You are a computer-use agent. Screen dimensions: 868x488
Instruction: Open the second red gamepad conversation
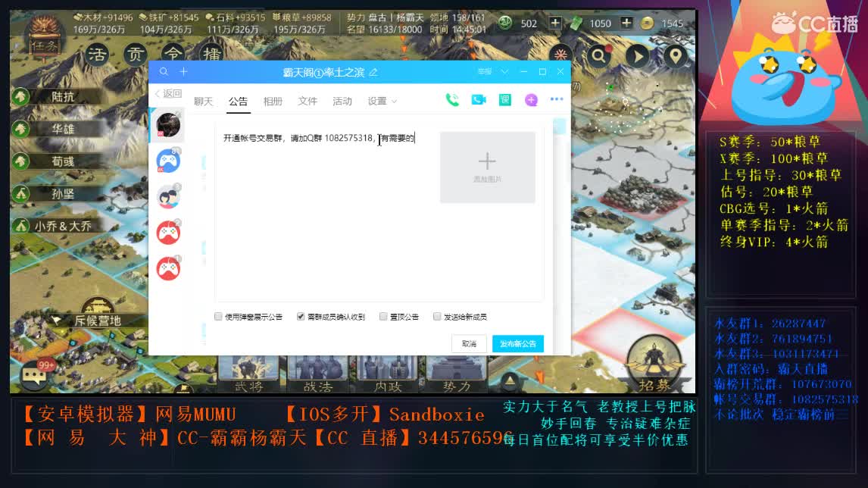[167, 269]
